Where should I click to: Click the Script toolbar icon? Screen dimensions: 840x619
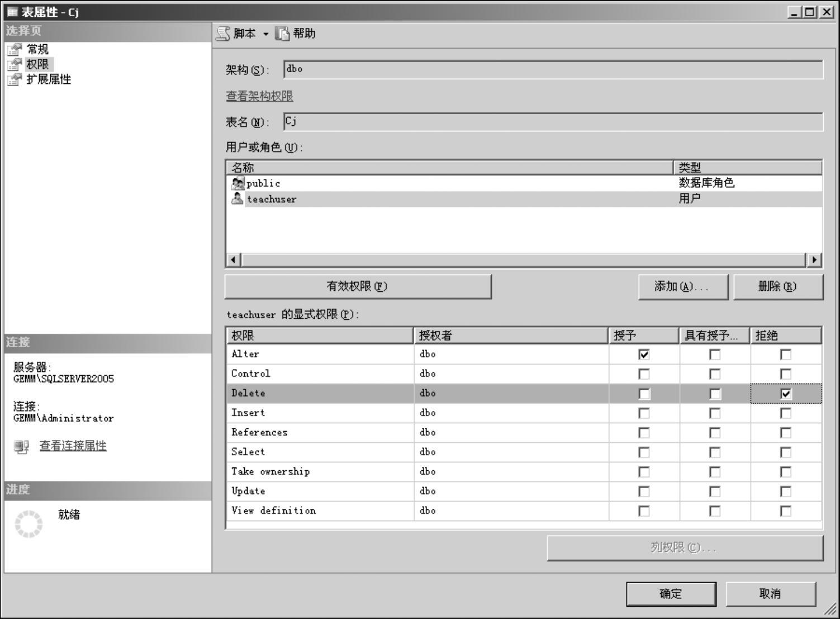223,34
